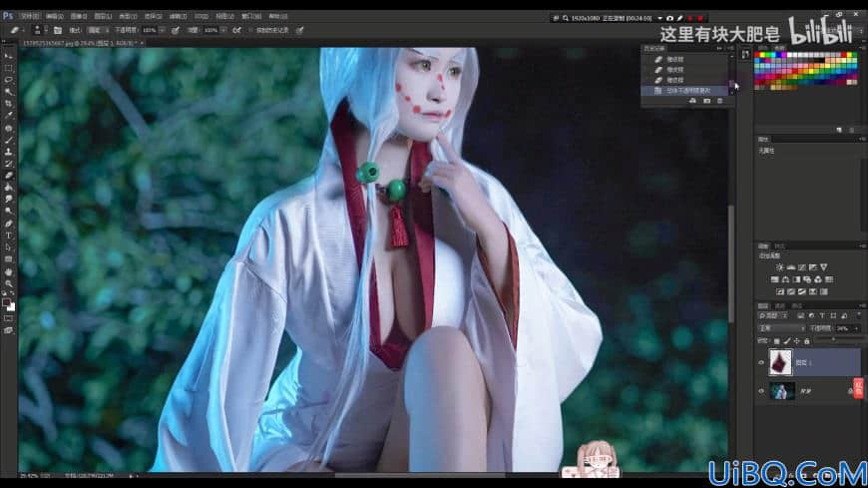
Task: Toggle lock all for layer
Action: pyautogui.click(x=806, y=341)
